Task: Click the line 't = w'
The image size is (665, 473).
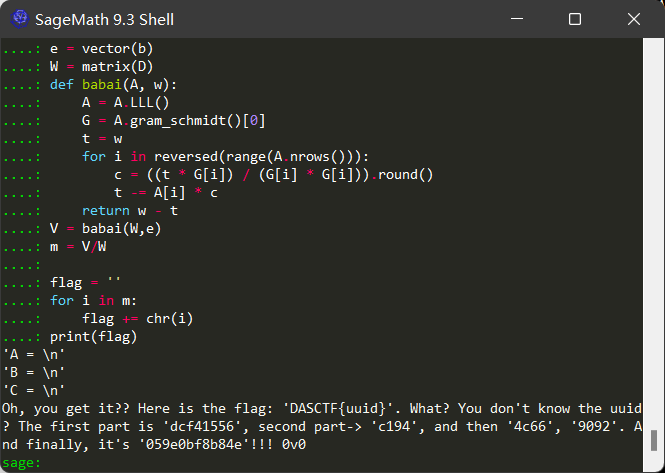Action: pos(102,139)
